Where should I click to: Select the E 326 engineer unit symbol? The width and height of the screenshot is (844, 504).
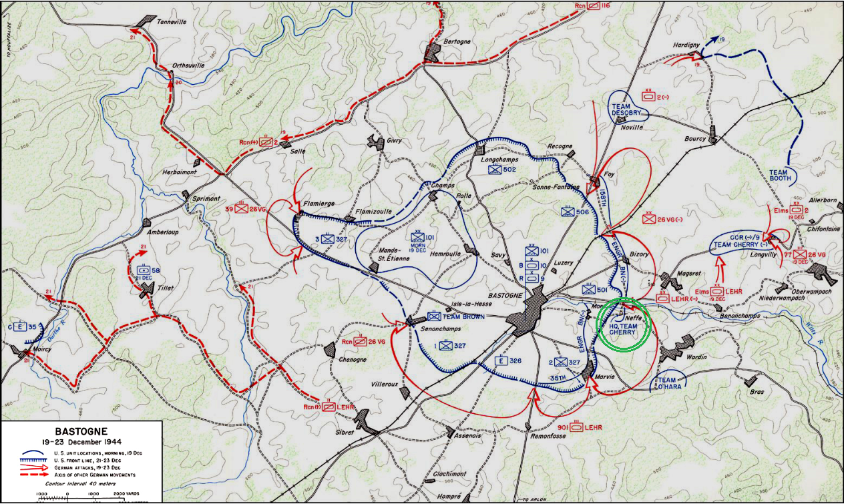pyautogui.click(x=499, y=361)
